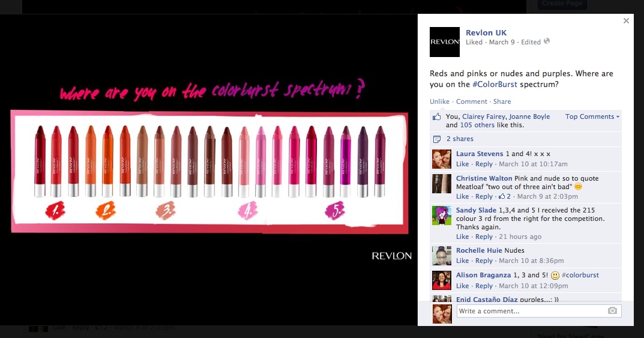This screenshot has width=644, height=338.
Task: Click the March 10 at 10:17am timestamp
Action: 533,164
